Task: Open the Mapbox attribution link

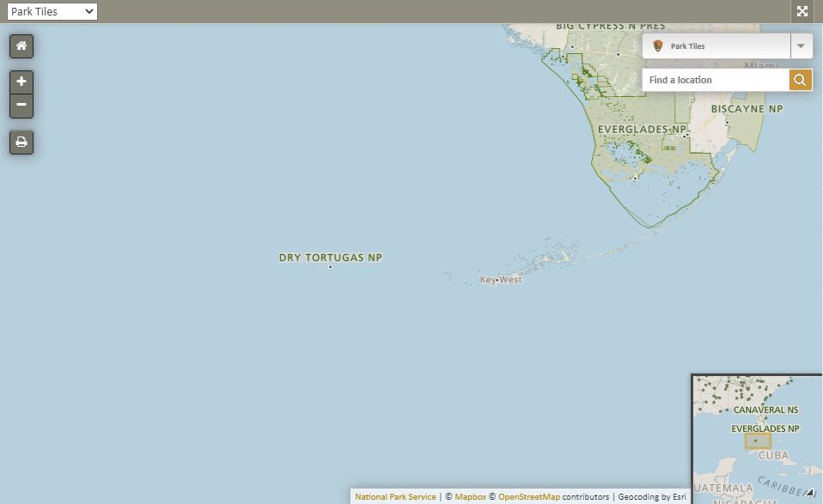Action: 470,497
